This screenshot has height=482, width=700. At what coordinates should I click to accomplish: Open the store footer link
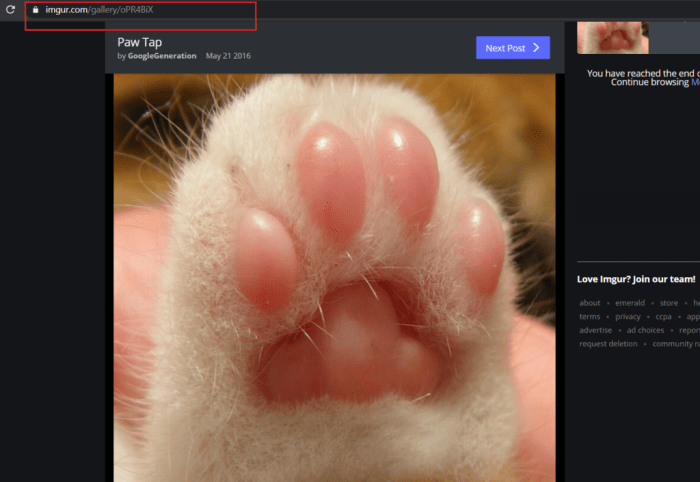[x=669, y=303]
